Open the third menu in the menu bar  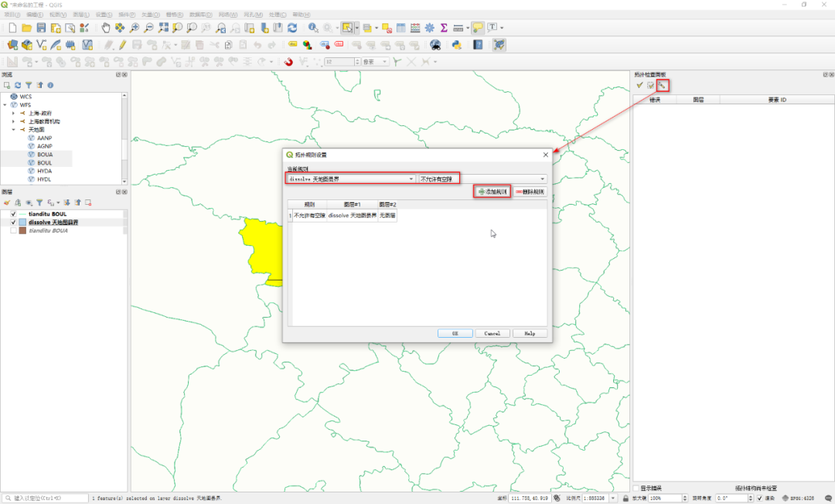click(x=58, y=15)
